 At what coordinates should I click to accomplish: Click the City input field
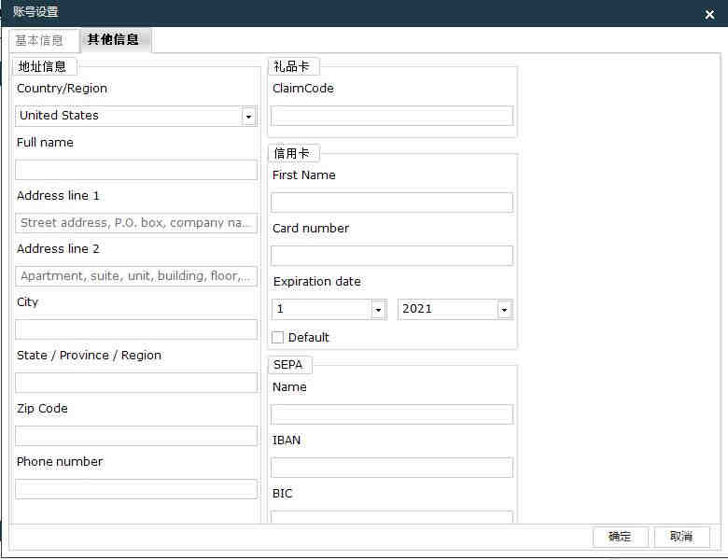click(x=136, y=329)
